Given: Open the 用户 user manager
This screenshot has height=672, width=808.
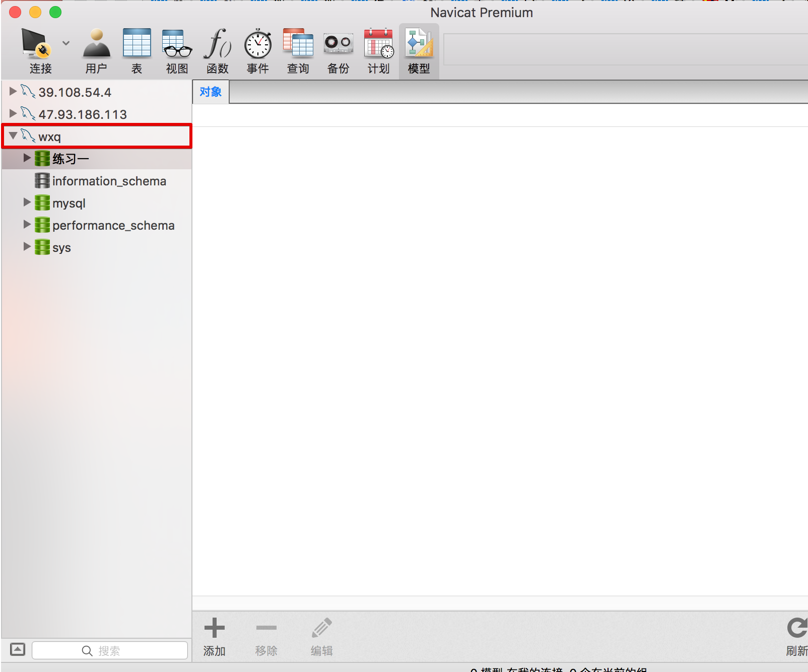Looking at the screenshot, I should coord(96,50).
